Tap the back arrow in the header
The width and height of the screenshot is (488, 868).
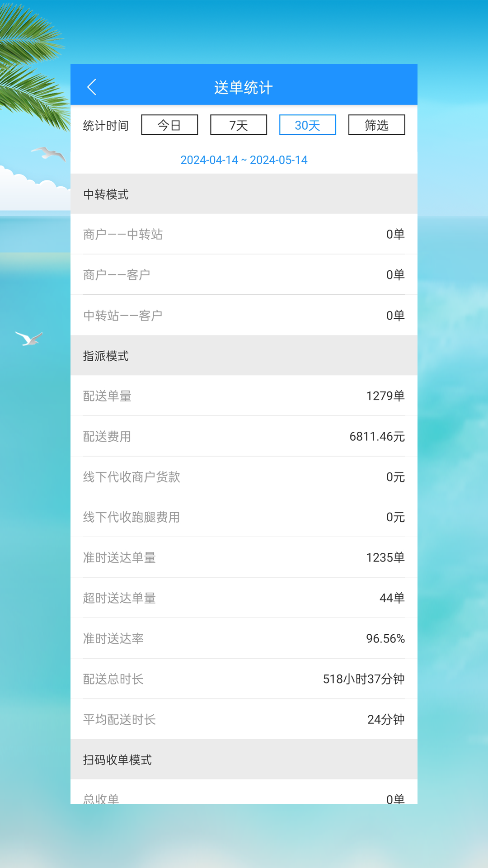coord(92,86)
